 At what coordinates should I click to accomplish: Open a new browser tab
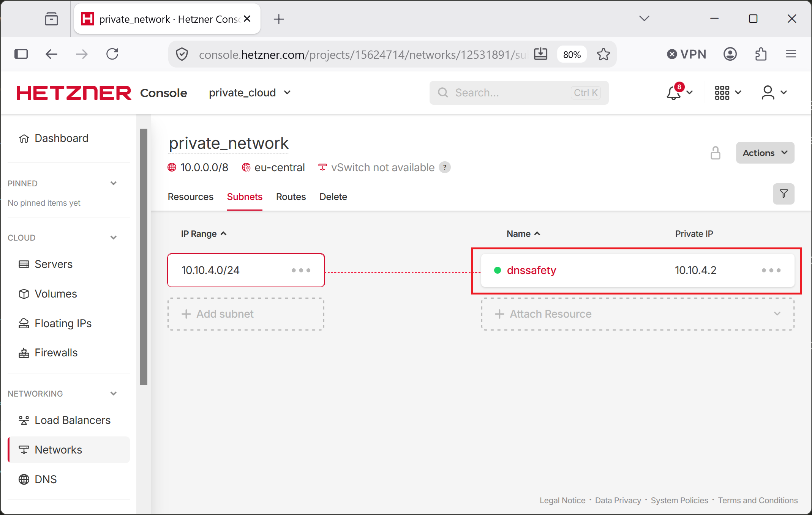tap(279, 19)
